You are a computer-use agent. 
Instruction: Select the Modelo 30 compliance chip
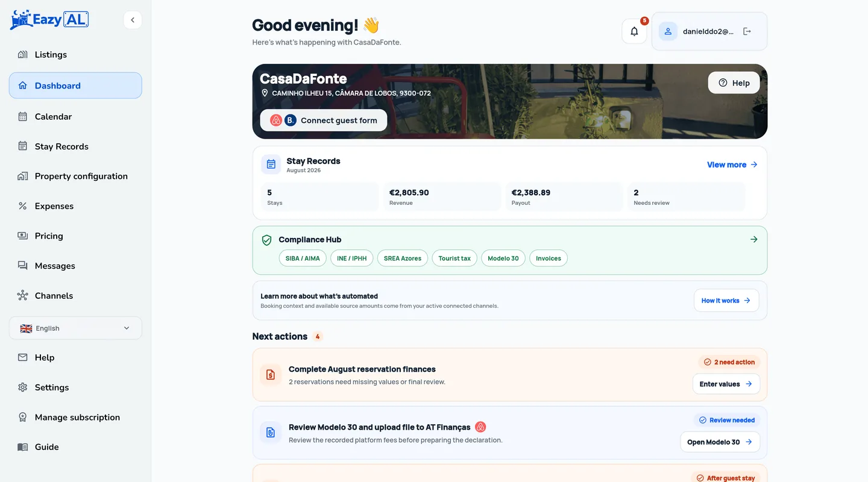point(503,258)
